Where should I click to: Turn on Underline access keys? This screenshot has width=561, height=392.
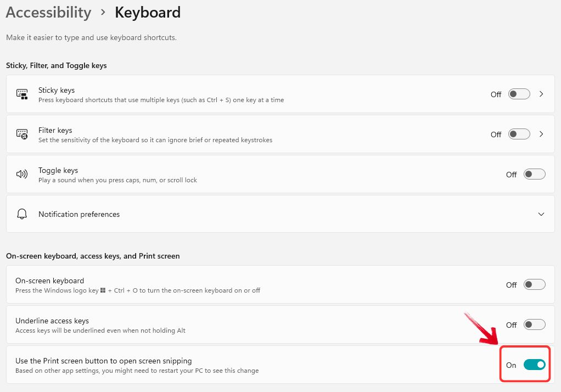[534, 324]
